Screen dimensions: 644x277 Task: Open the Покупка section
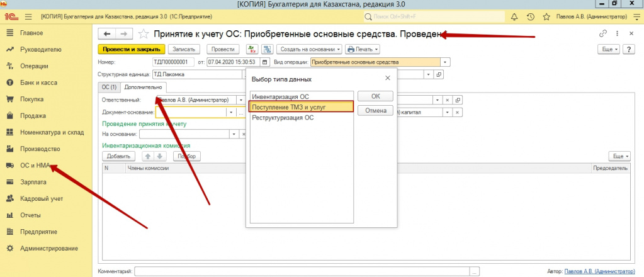(31, 99)
